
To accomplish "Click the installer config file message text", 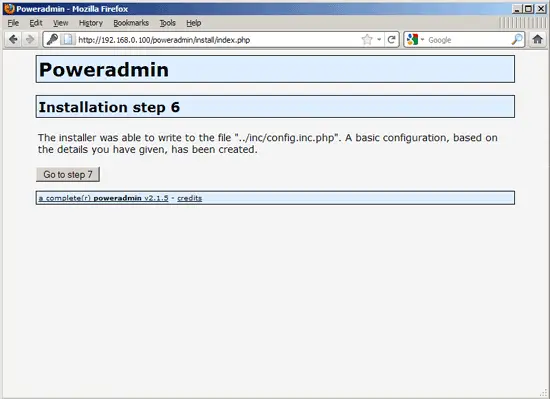I will pos(268,143).
